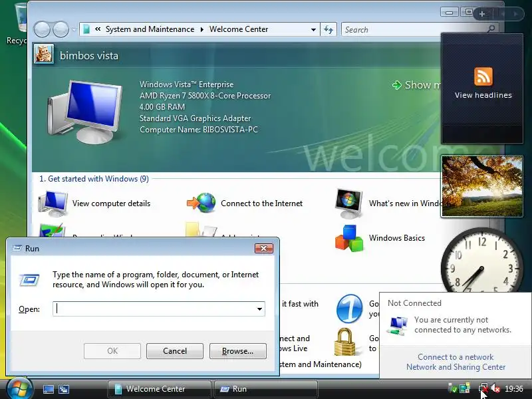Click the large computer image in Welcome Center
The image size is (532, 399).
coord(85,112)
